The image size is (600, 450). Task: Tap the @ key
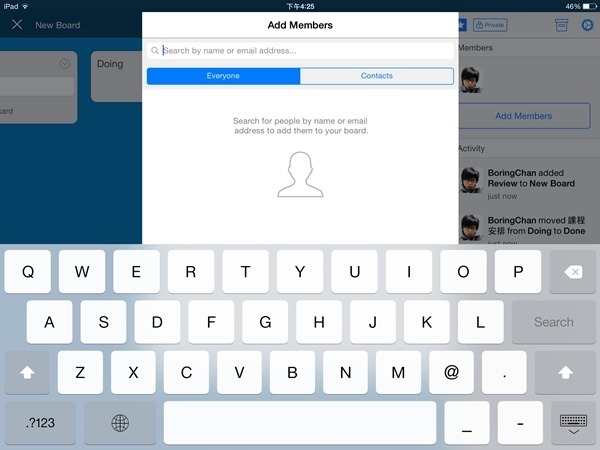(452, 372)
